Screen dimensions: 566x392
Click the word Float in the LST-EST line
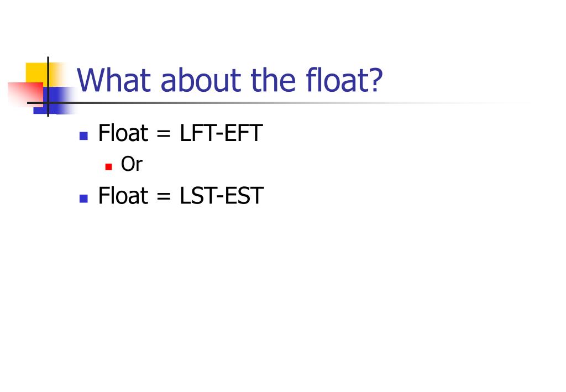[x=123, y=196]
